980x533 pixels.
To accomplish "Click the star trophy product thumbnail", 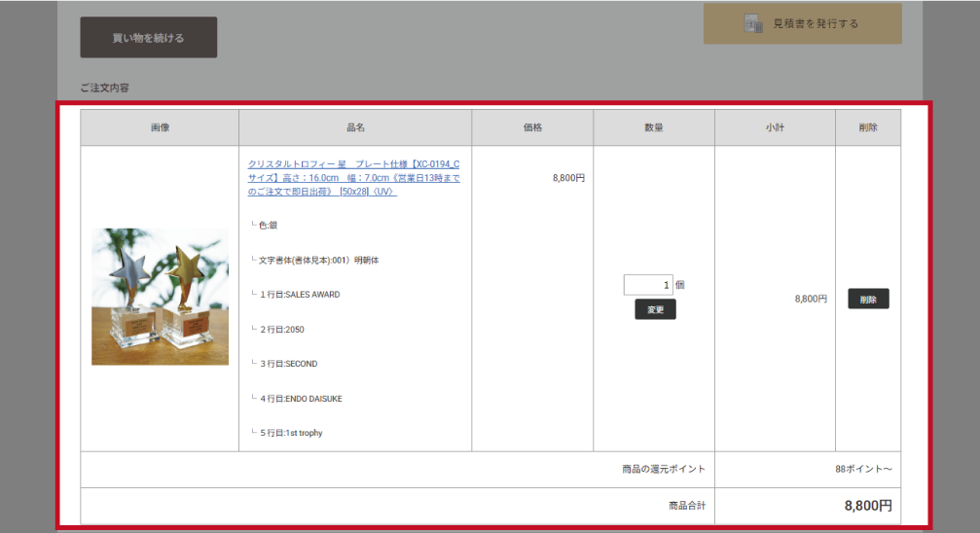I will coord(160,297).
